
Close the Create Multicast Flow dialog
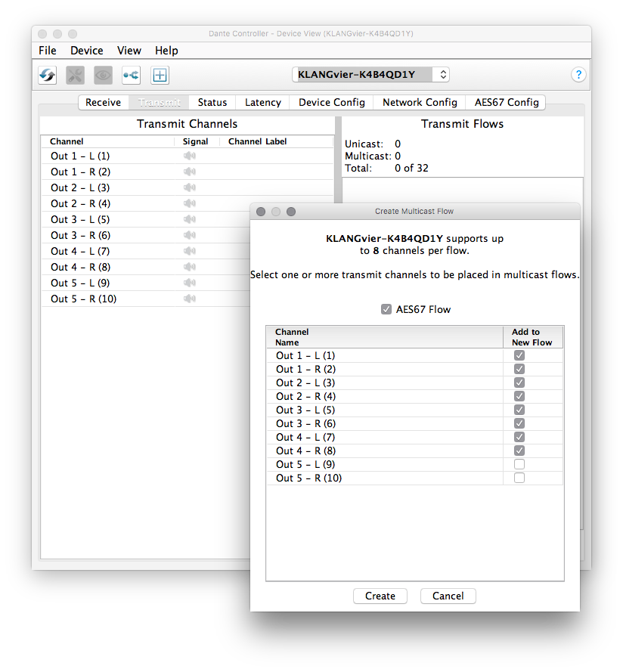point(261,212)
